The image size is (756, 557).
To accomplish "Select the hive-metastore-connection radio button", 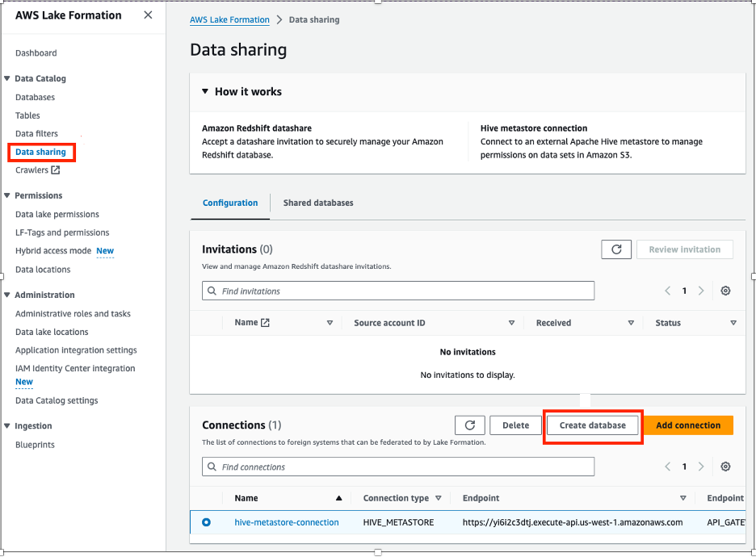I will tap(206, 521).
